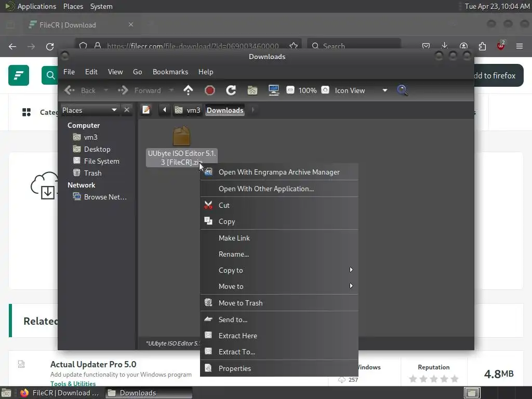Zoom in using plus icon

[325, 90]
